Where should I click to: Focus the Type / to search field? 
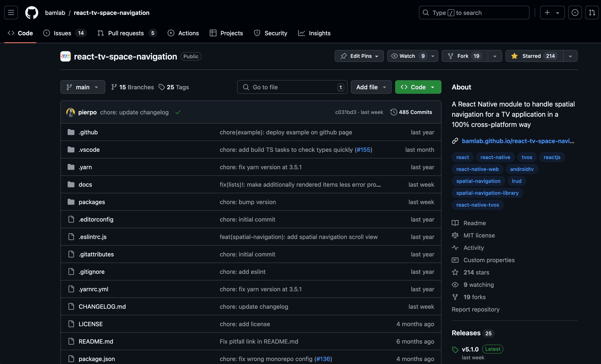tap(474, 13)
